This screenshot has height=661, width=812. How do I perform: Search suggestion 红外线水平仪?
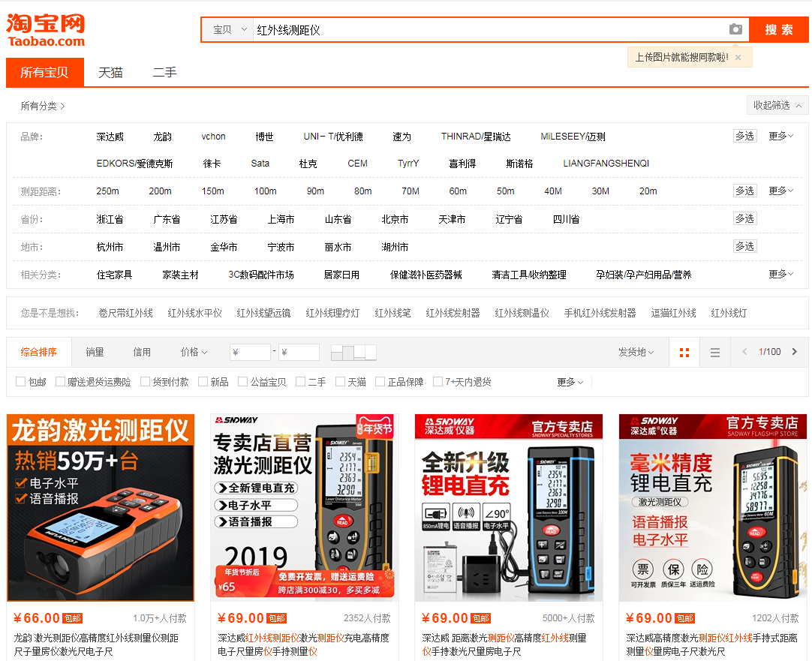(x=194, y=313)
